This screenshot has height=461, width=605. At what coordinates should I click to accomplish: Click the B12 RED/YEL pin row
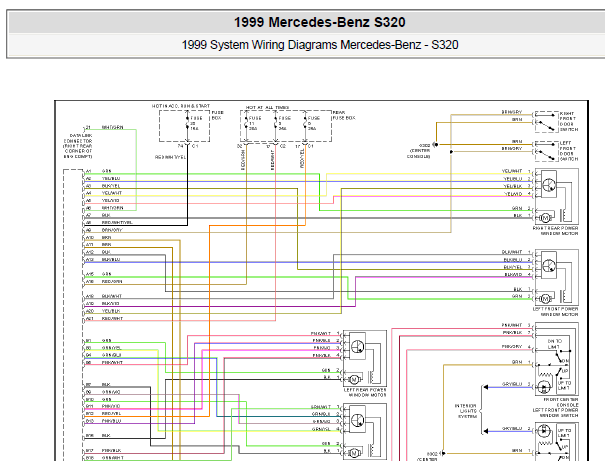click(103, 413)
